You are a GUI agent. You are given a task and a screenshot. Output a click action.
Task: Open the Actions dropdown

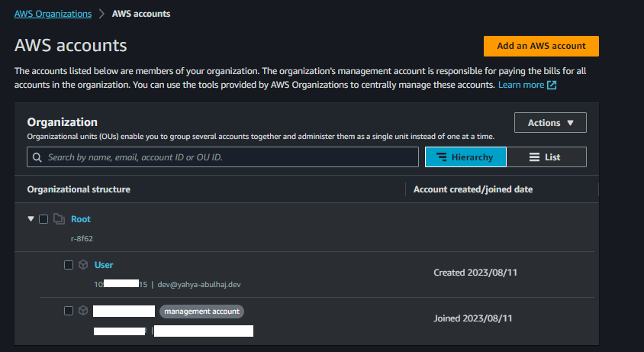tap(550, 122)
